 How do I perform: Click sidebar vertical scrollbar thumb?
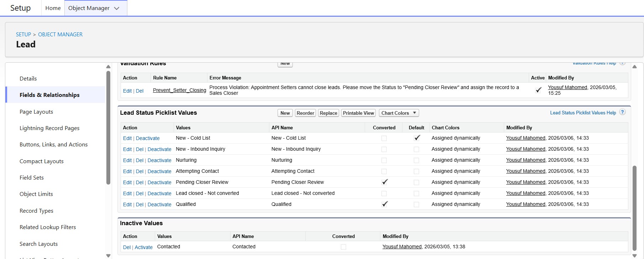click(x=109, y=128)
